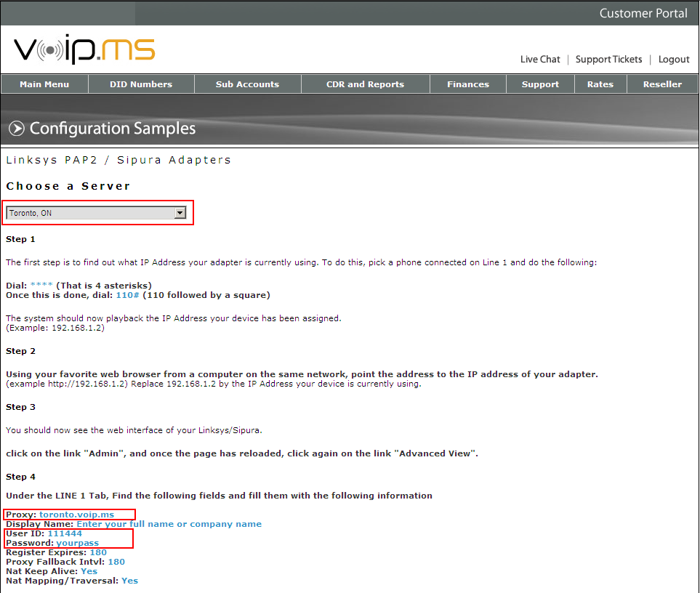Image resolution: width=700 pixels, height=593 pixels.
Task: Click the **** dial code
Action: tap(41, 285)
